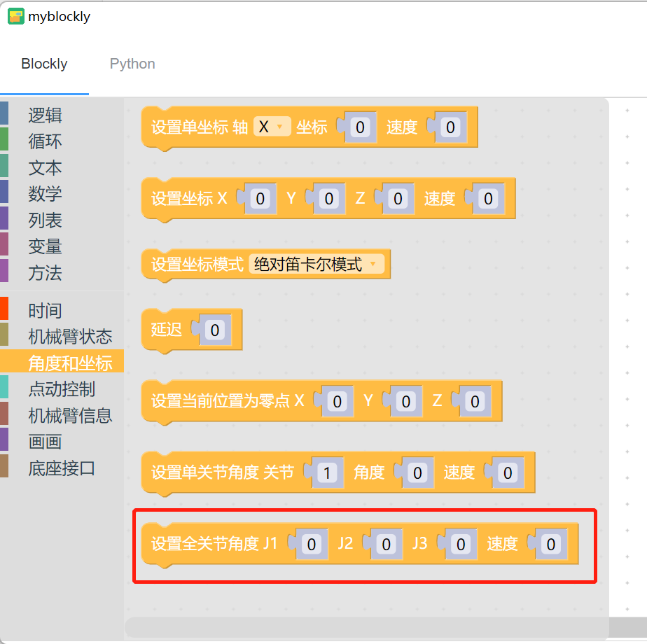The width and height of the screenshot is (647, 644).
Task: Select the 设置坐标模式 block label
Action: click(x=197, y=265)
